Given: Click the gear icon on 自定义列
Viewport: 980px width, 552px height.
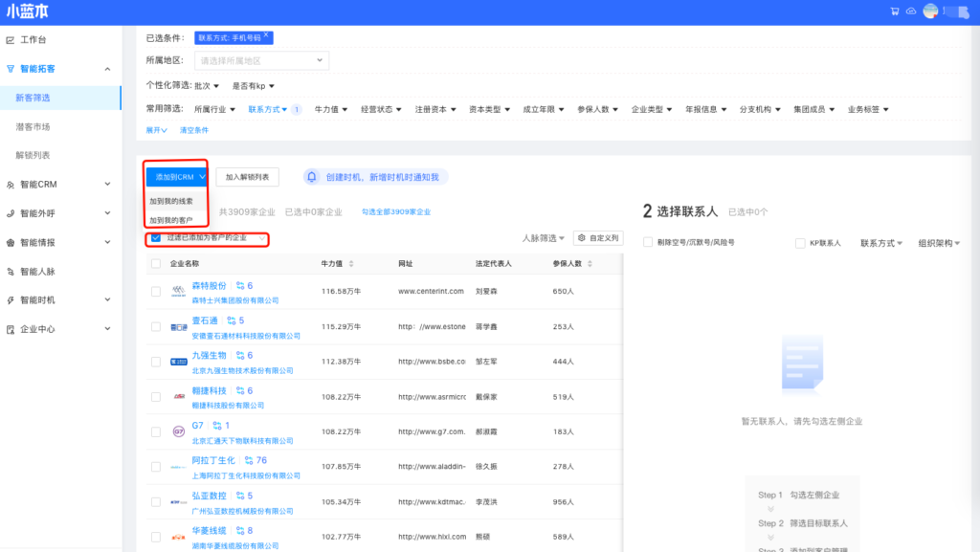Looking at the screenshot, I should click(581, 237).
